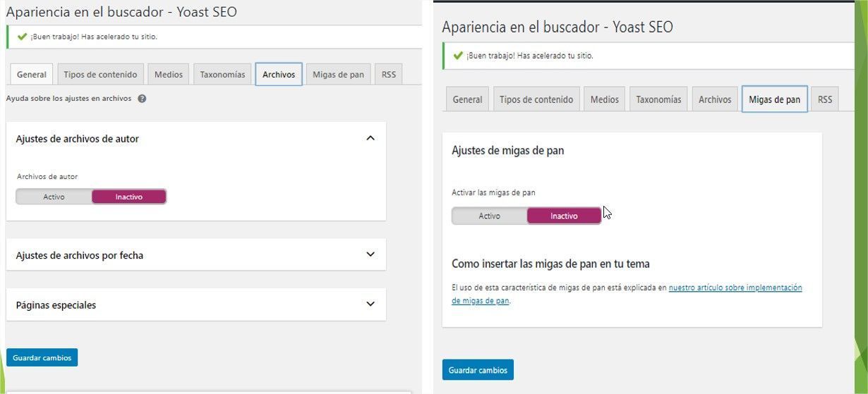Expand Ajustes de archivos por fecha section
This screenshot has height=394, width=868.
click(x=370, y=254)
